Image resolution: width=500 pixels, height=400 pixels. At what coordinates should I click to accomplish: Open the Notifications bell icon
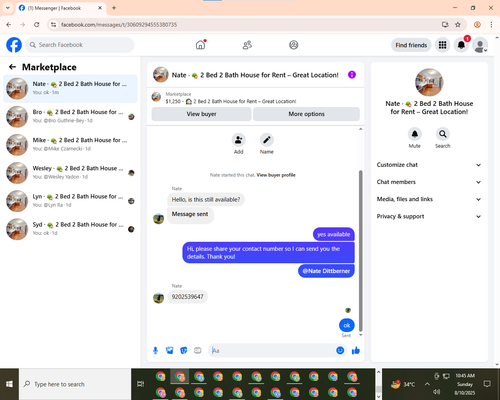point(461,45)
